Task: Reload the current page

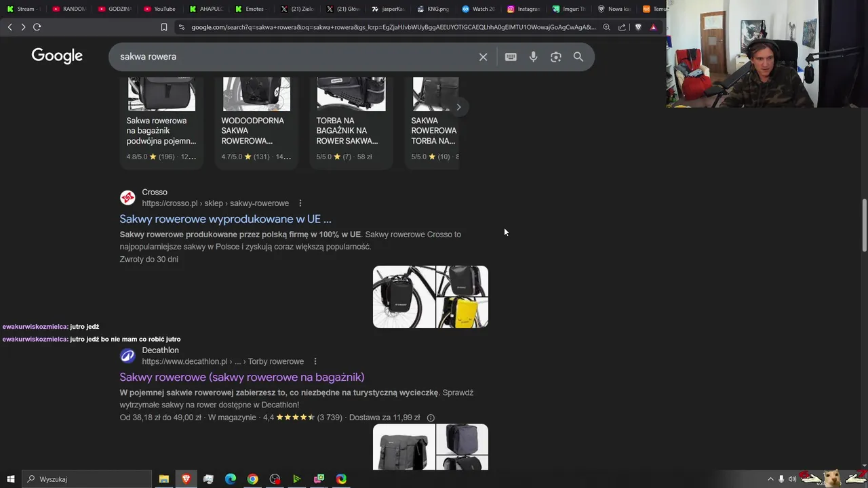Action: pyautogui.click(x=37, y=27)
